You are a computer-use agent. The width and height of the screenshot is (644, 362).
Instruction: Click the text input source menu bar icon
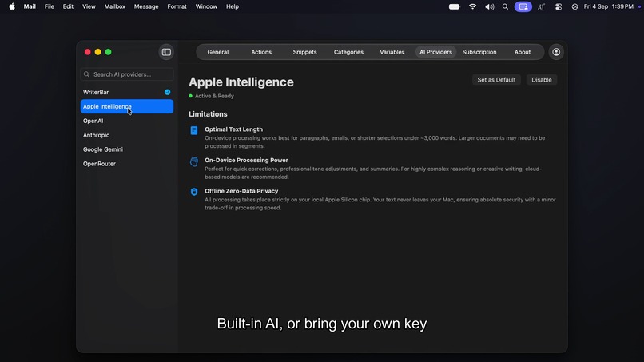(x=541, y=6)
